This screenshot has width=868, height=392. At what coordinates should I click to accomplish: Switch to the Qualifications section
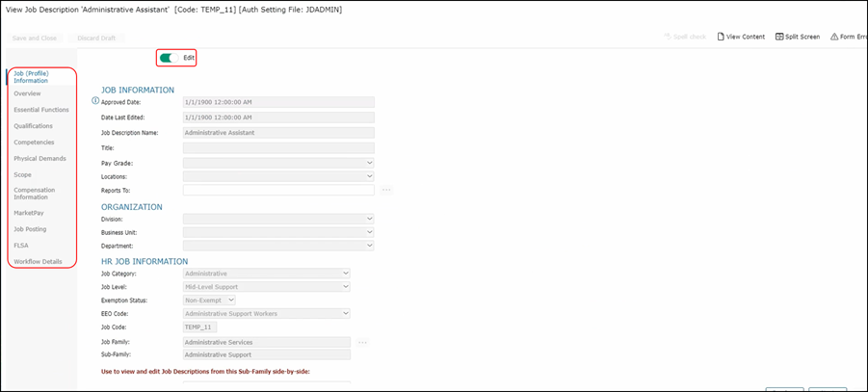point(33,126)
